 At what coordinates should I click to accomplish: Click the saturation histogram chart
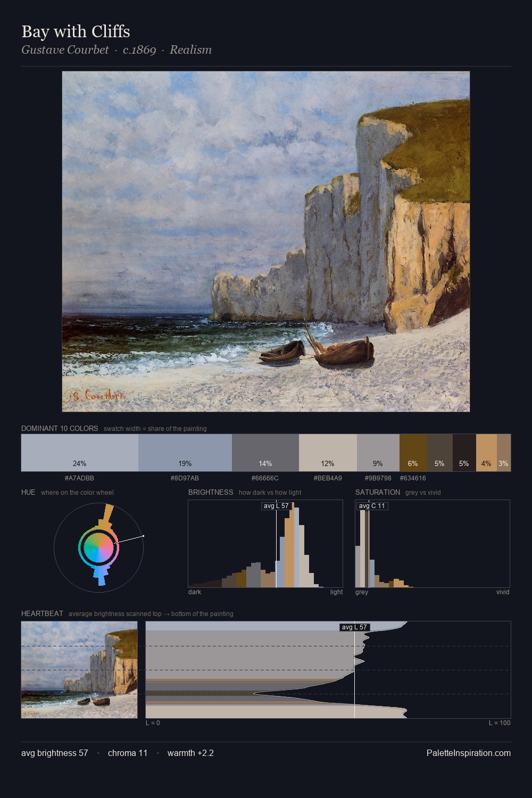pyautogui.click(x=433, y=544)
